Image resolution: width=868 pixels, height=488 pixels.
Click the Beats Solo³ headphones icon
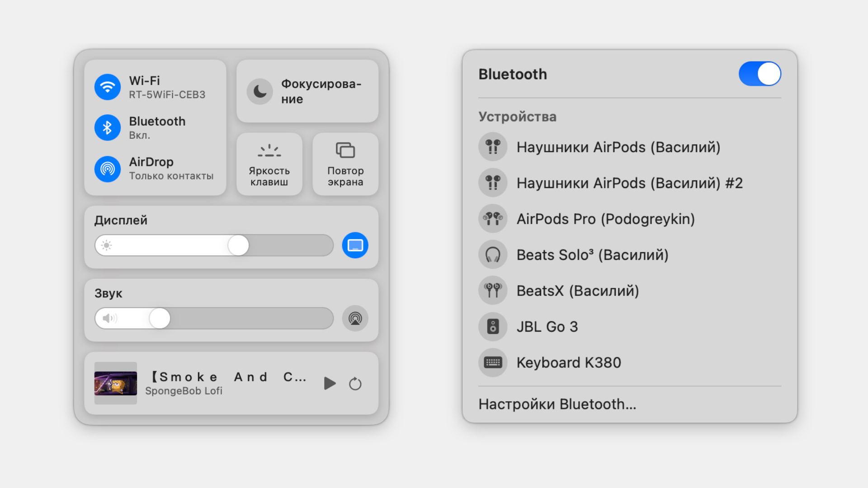click(x=493, y=255)
